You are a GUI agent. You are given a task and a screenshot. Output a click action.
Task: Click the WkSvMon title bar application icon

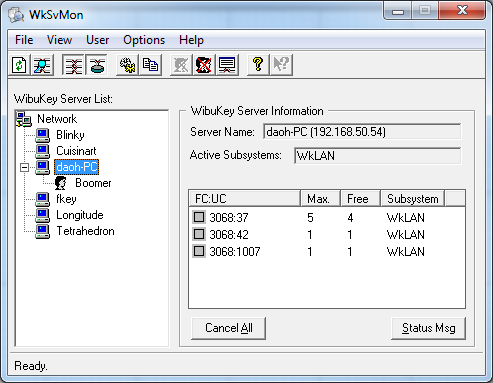[x=16, y=15]
